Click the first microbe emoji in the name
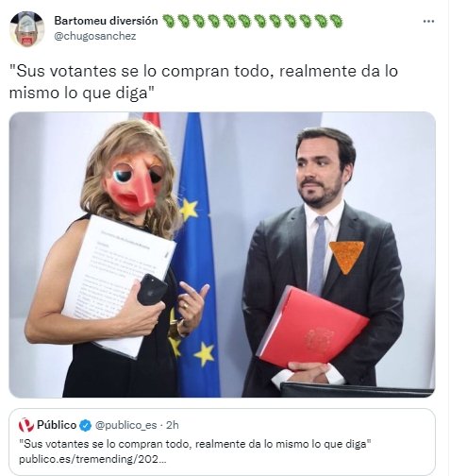 [x=169, y=21]
